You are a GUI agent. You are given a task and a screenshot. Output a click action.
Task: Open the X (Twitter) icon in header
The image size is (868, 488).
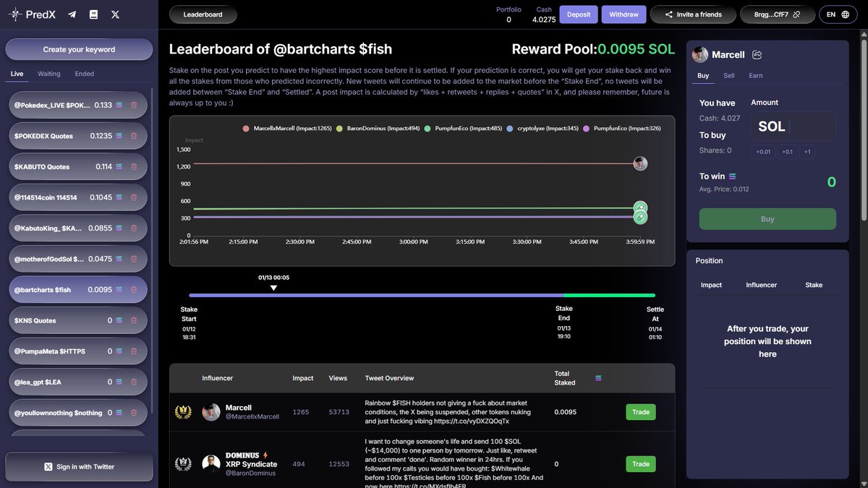point(115,14)
